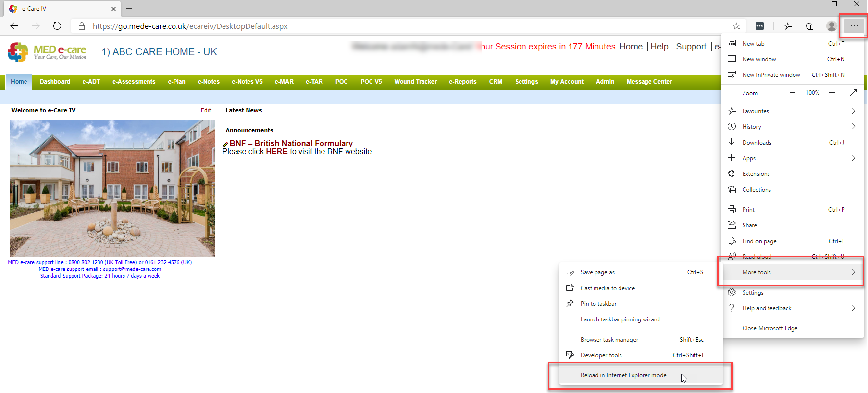Select New InPrivate window entry
Viewport: 868px width, 393px height.
tap(793, 75)
